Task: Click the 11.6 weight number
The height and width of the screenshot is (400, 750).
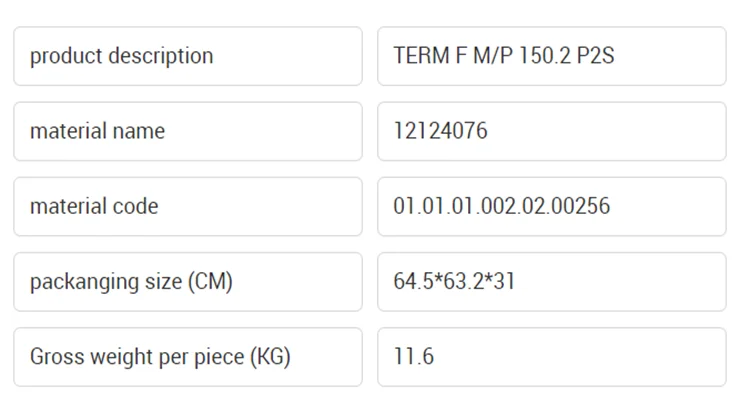Action: [x=414, y=356]
